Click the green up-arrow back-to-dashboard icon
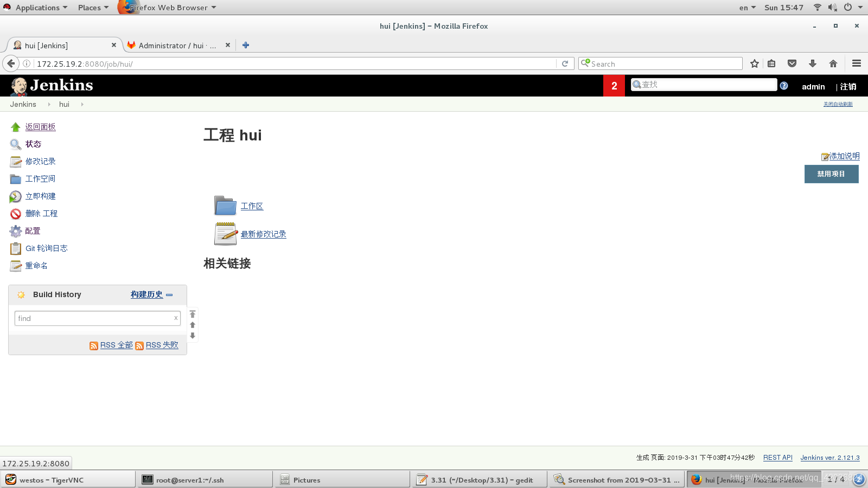Image resolution: width=868 pixels, height=488 pixels. click(x=15, y=127)
